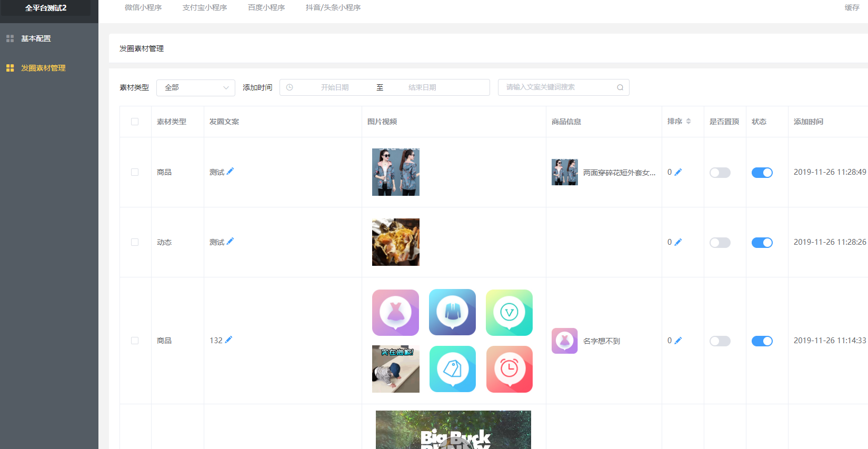Screen dimensions: 868x449
Task: Switch to 支付宝小程序 tab
Action: click(x=205, y=7)
